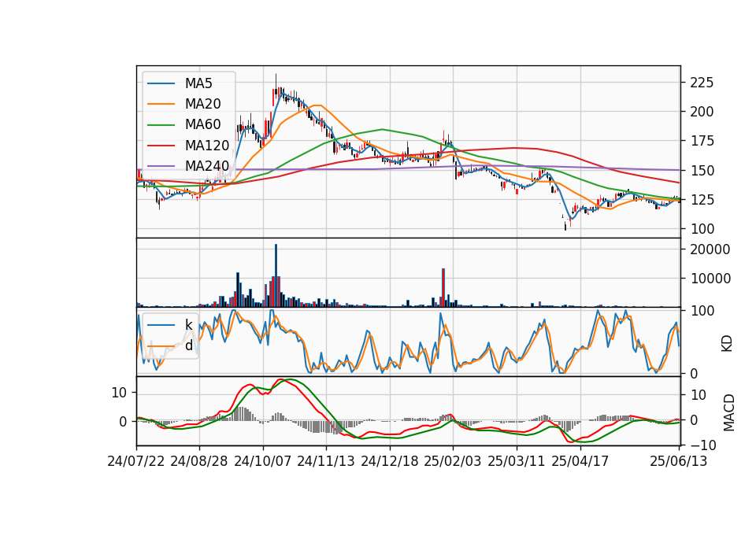
Task: Click the 24/12/18 date label
Action: pyautogui.click(x=390, y=461)
